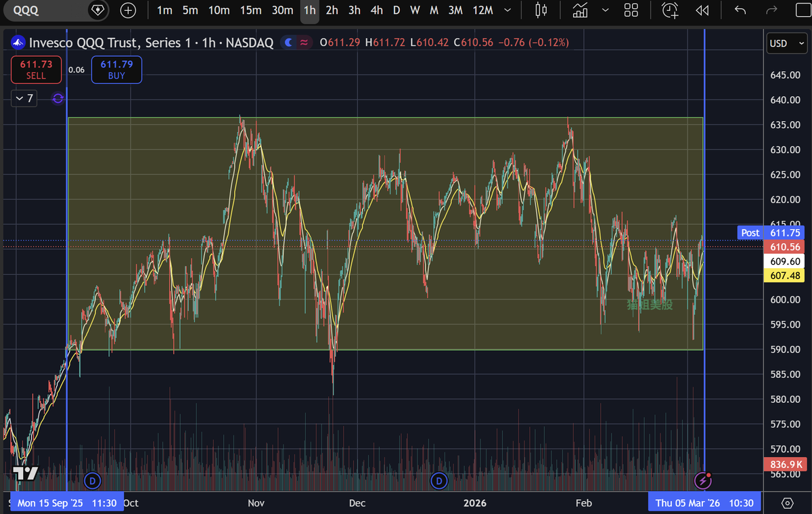This screenshot has width=812, height=514.
Task: Undo the last action with arrow
Action: [x=741, y=10]
